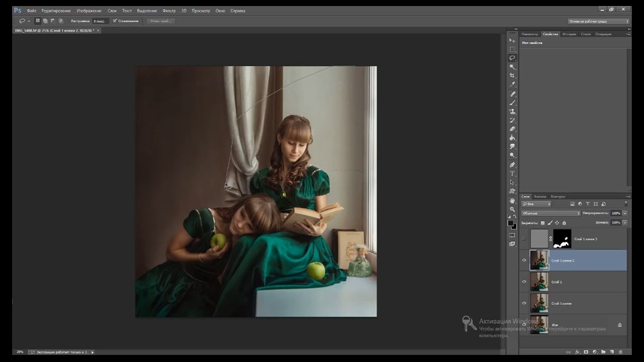Toggle layer filter switch
Image resolution: width=644 pixels, height=362 pixels.
pos(626,204)
